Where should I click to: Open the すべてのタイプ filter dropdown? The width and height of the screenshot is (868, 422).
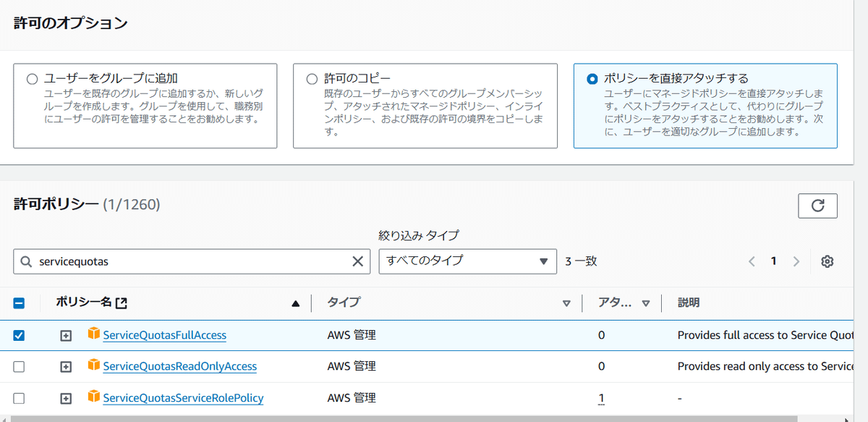coord(467,261)
